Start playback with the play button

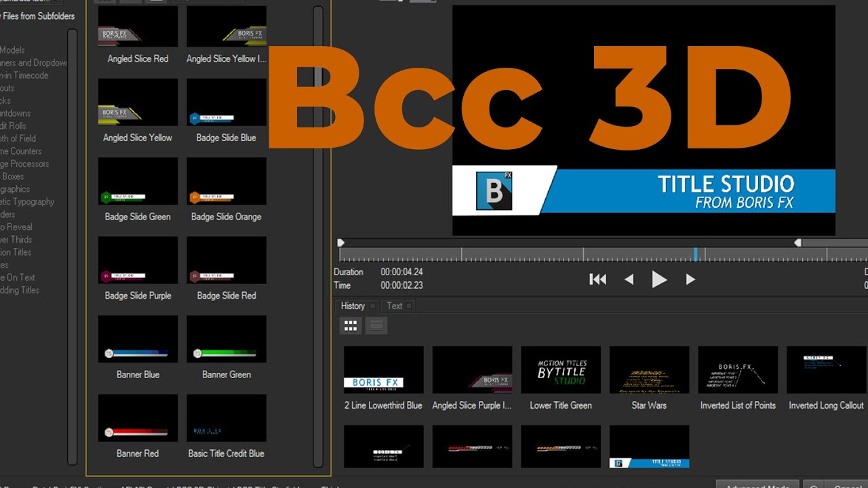[659, 279]
